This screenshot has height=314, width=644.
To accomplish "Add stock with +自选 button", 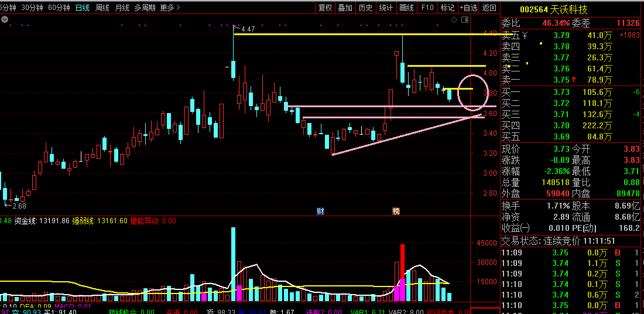I will (468, 8).
